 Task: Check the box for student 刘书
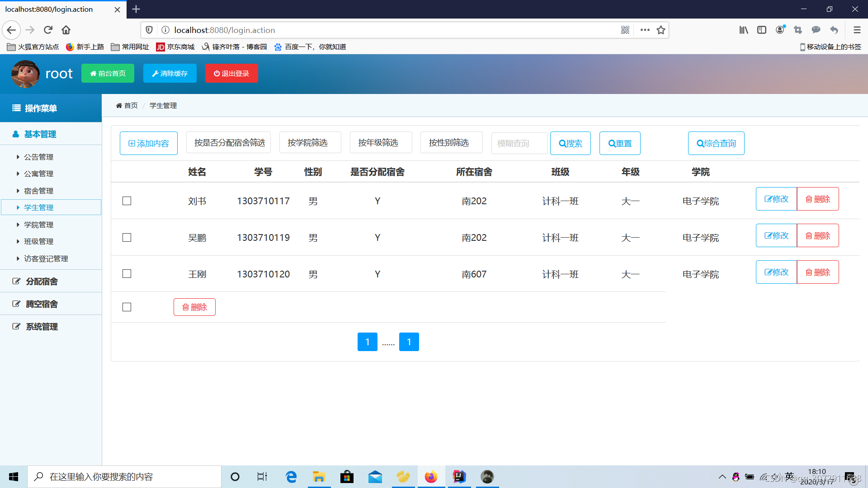click(127, 201)
